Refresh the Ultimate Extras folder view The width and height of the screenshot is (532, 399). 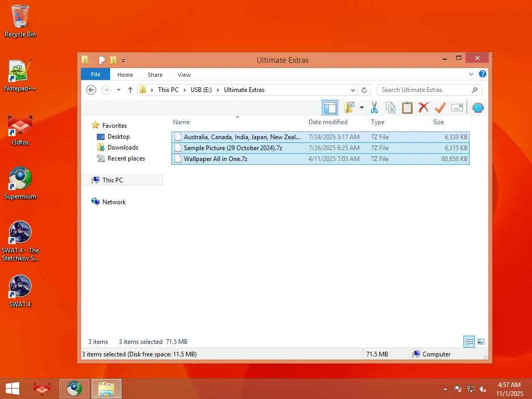tap(364, 90)
